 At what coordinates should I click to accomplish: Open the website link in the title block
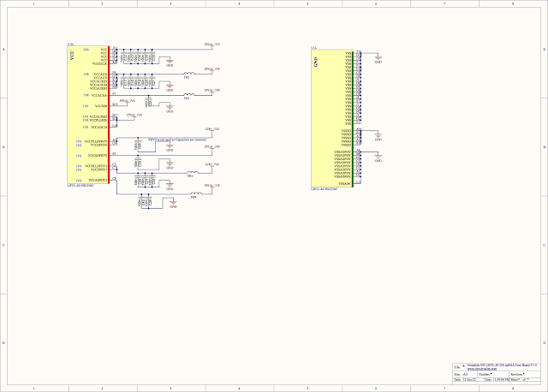[481, 369]
